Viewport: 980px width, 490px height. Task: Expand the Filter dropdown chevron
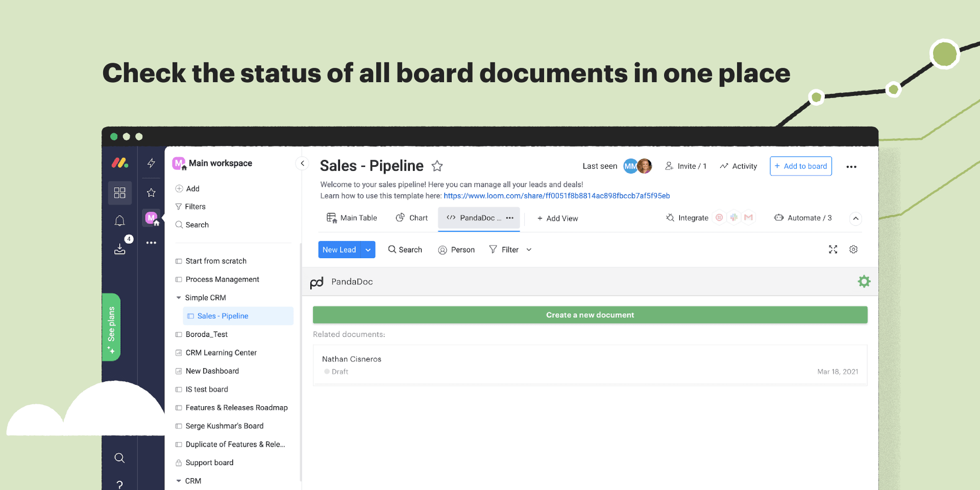point(529,250)
